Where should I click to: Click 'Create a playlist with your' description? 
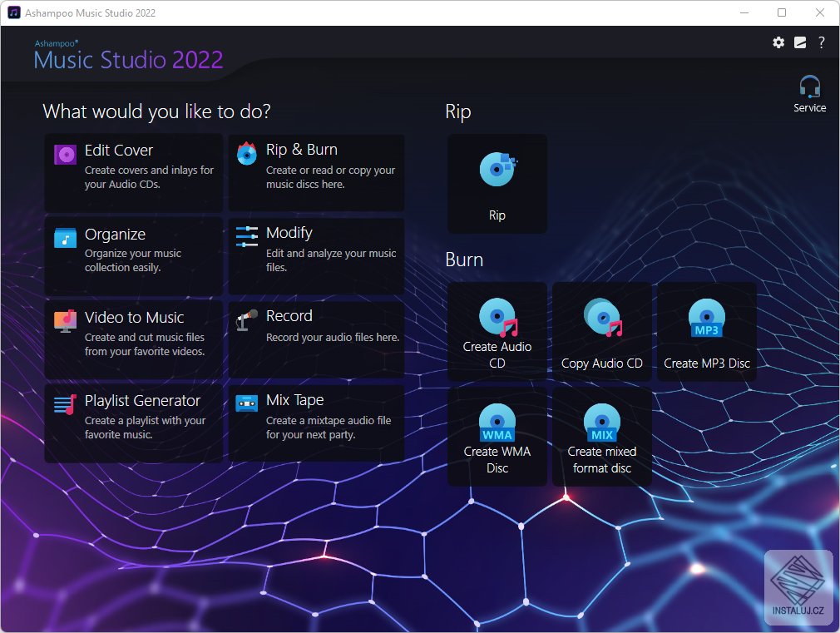click(146, 421)
